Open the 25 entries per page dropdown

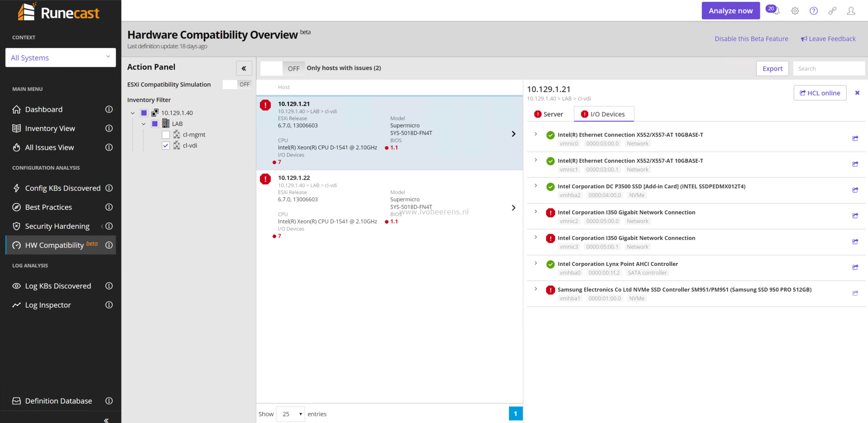(291, 414)
